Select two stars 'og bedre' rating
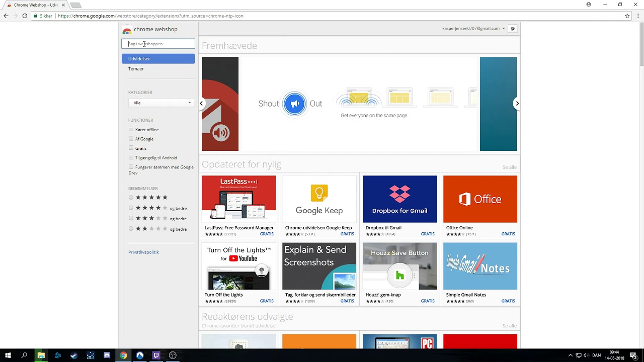This screenshot has width=644, height=362. tap(131, 228)
